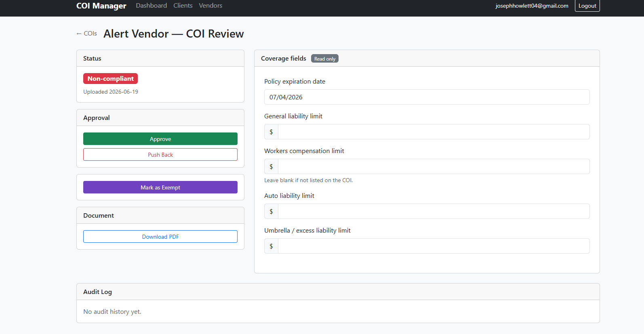Screen dimensions: 644x334
Task: Click the Alert Vendor — COI Review title
Action: coord(174,34)
